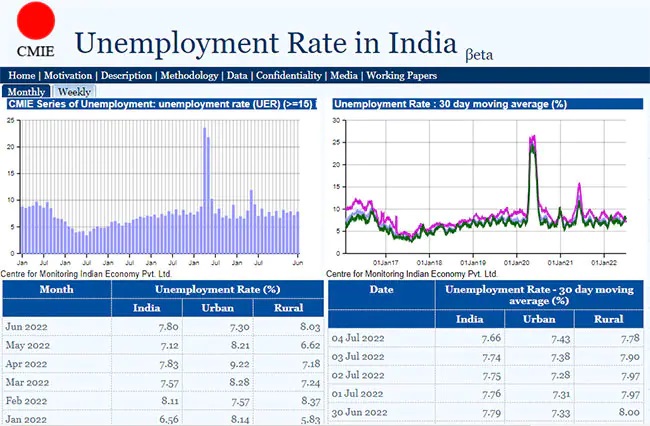Image resolution: width=650 pixels, height=426 pixels.
Task: Click the Month column header
Action: [x=56, y=289]
